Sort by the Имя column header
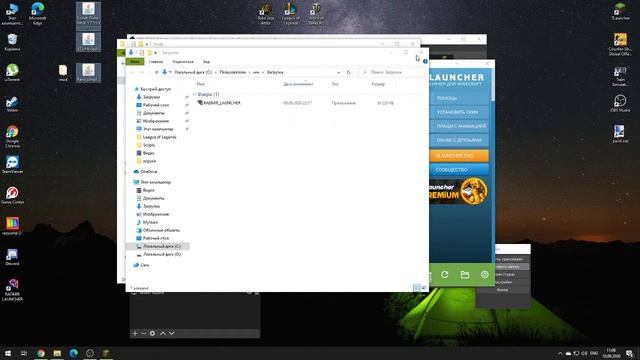This screenshot has width=640, height=360. pos(200,84)
